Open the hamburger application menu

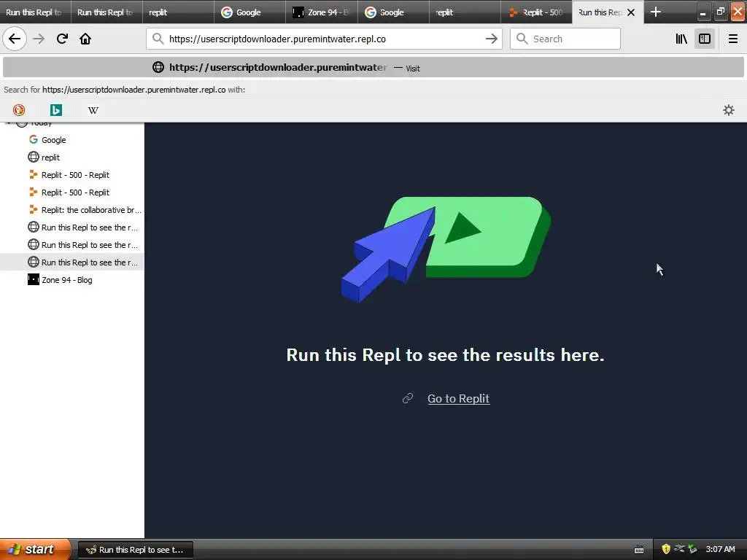click(732, 39)
